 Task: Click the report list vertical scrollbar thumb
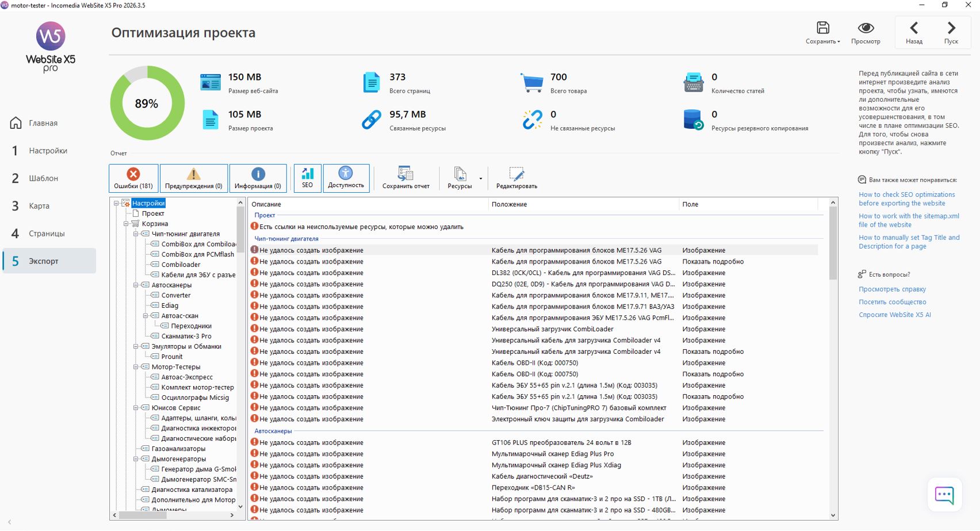[833, 243]
